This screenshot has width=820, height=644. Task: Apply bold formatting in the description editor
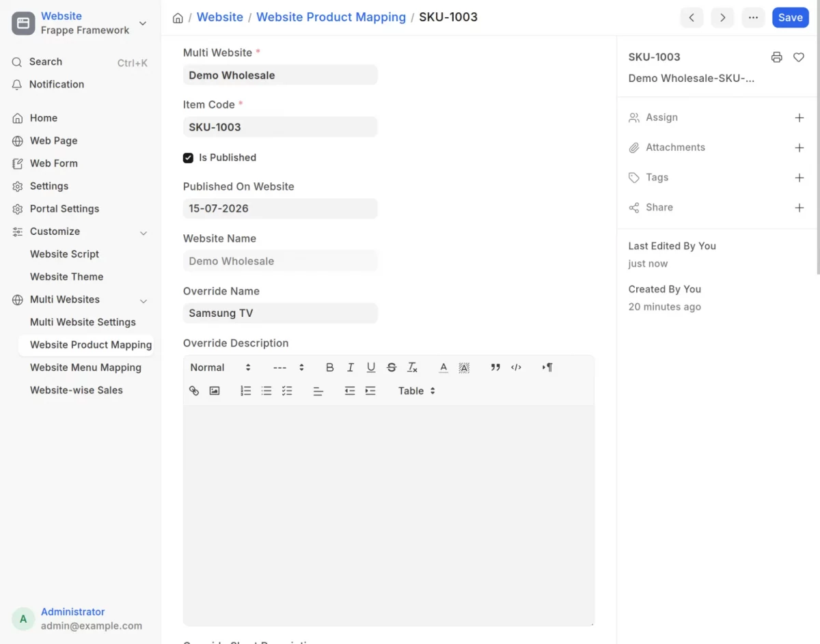pyautogui.click(x=330, y=367)
